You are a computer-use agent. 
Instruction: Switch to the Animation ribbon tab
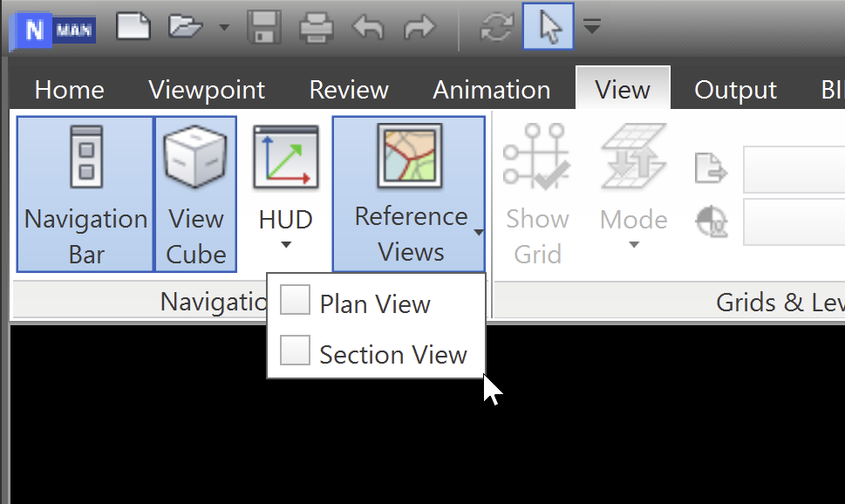491,88
